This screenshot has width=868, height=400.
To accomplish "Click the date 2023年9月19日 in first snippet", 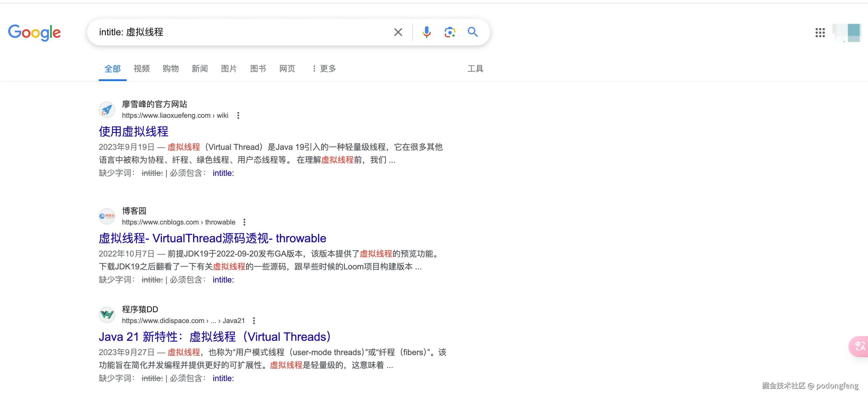I will [127, 147].
